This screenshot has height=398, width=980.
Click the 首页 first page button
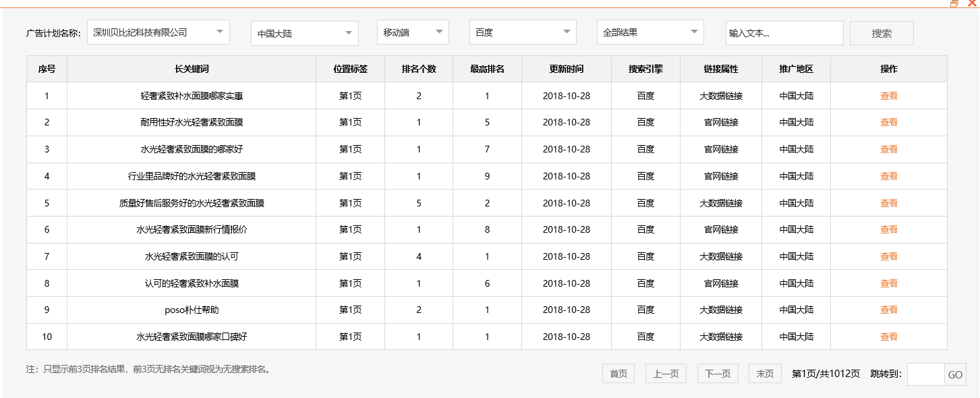click(618, 373)
